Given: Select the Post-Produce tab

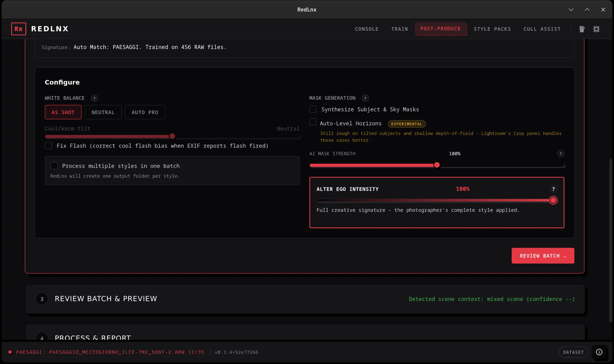Looking at the screenshot, I should tap(441, 29).
